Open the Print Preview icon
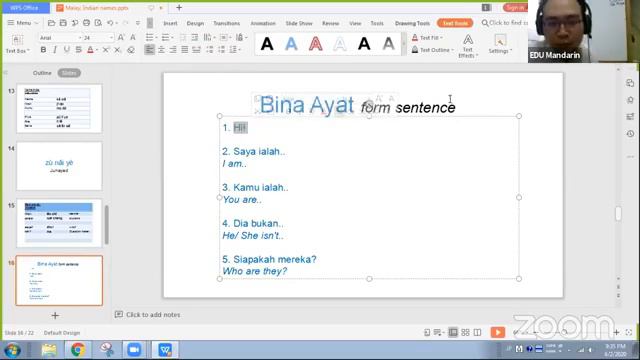640x360 pixels. click(x=98, y=23)
